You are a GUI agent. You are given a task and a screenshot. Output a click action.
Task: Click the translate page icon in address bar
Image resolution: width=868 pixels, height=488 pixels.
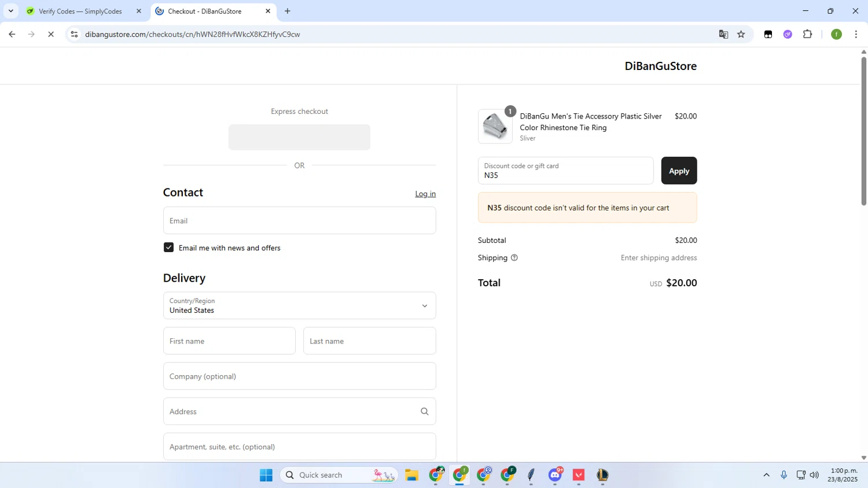[x=723, y=34]
